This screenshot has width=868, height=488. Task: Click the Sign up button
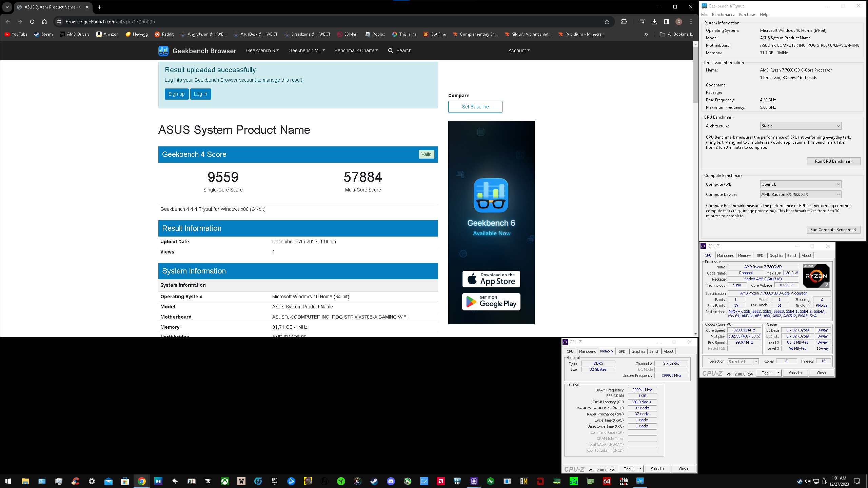click(177, 94)
